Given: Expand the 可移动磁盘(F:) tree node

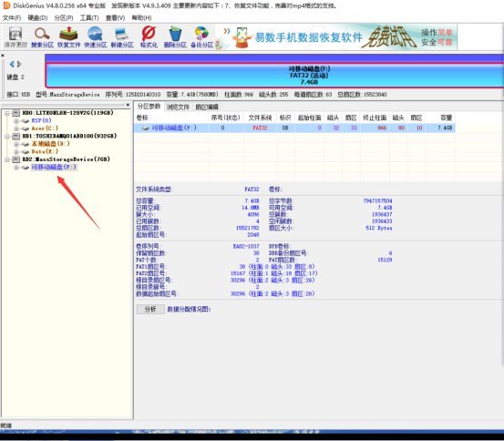Looking at the screenshot, I should point(16,168).
